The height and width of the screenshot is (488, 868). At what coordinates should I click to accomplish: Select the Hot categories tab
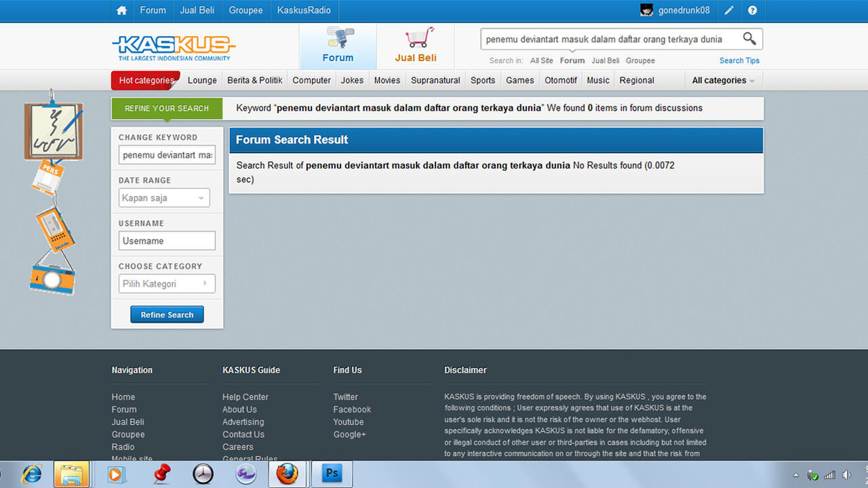click(x=146, y=80)
